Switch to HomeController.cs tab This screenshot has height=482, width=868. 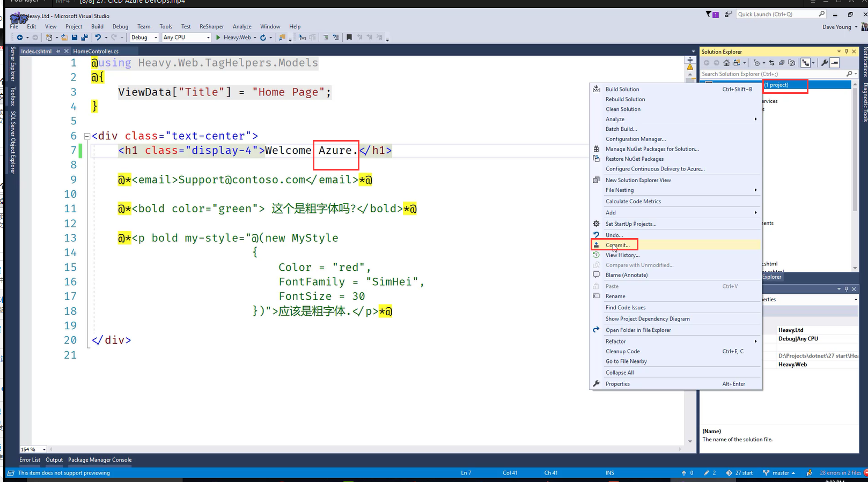96,51
